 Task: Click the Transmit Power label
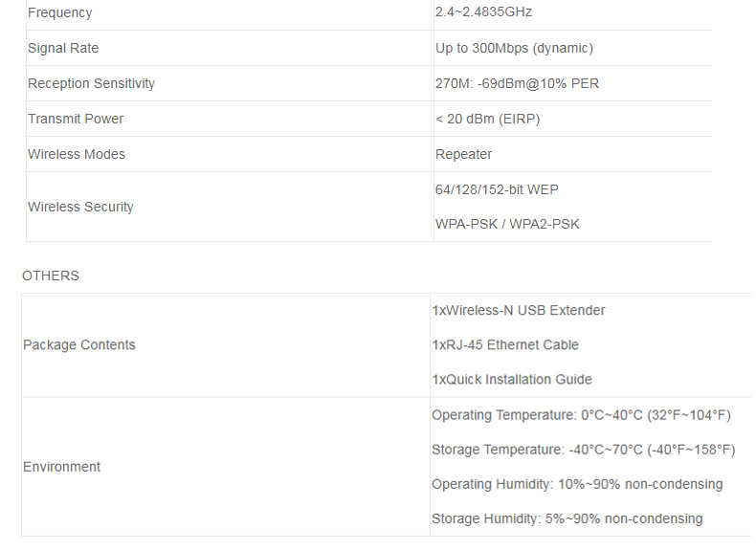76,119
